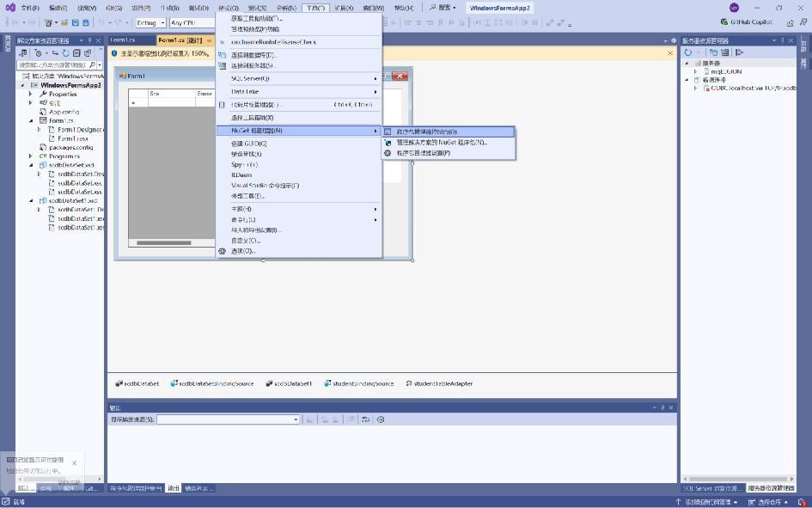Pin the Server Explorer panel
This screenshot has height=508, width=812.
point(783,40)
